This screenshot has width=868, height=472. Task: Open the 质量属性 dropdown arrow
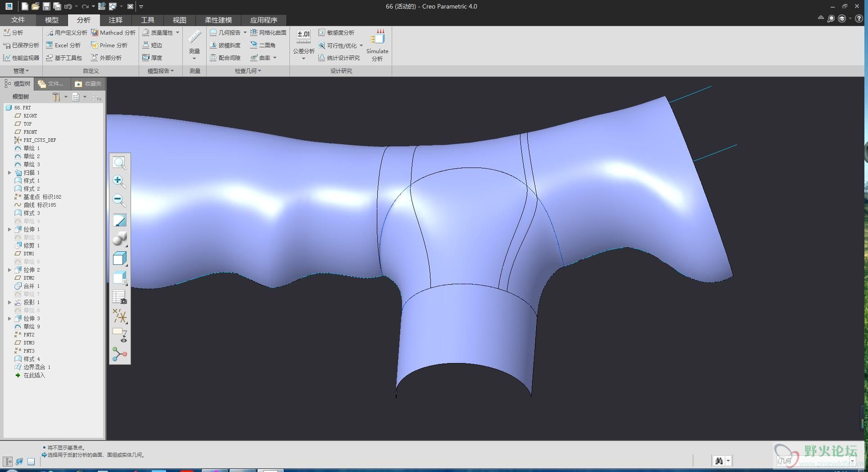[177, 32]
